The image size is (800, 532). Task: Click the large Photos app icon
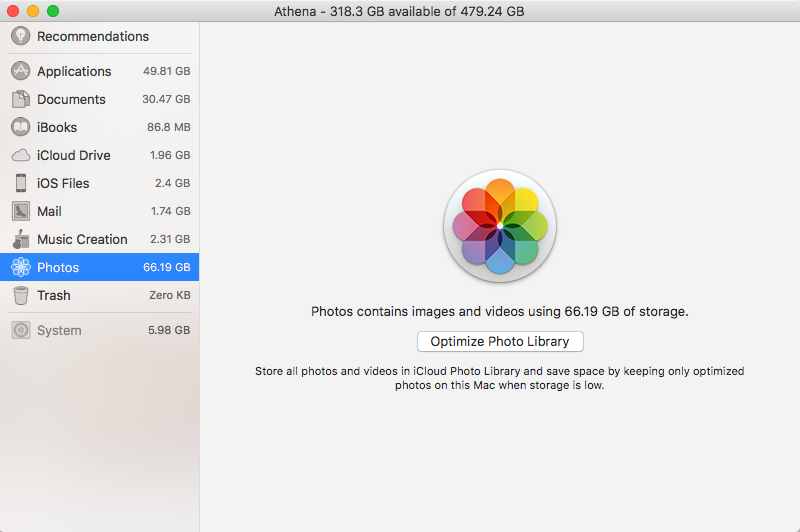point(499,226)
